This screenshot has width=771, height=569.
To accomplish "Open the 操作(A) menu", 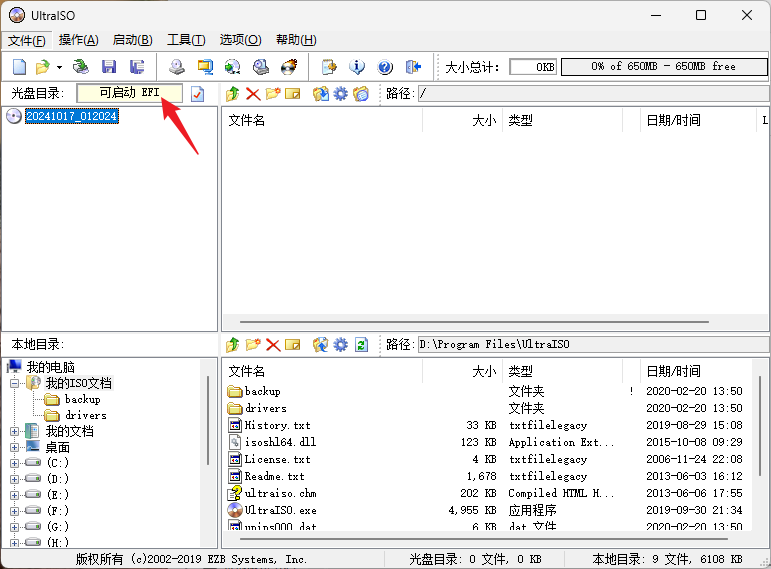I will [x=79, y=40].
